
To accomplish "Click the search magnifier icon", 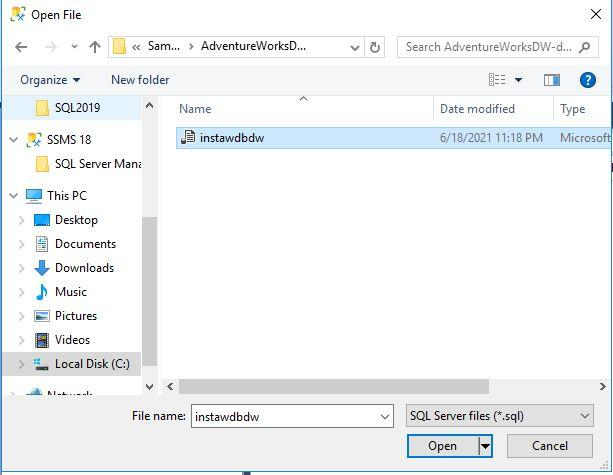I will tap(585, 47).
